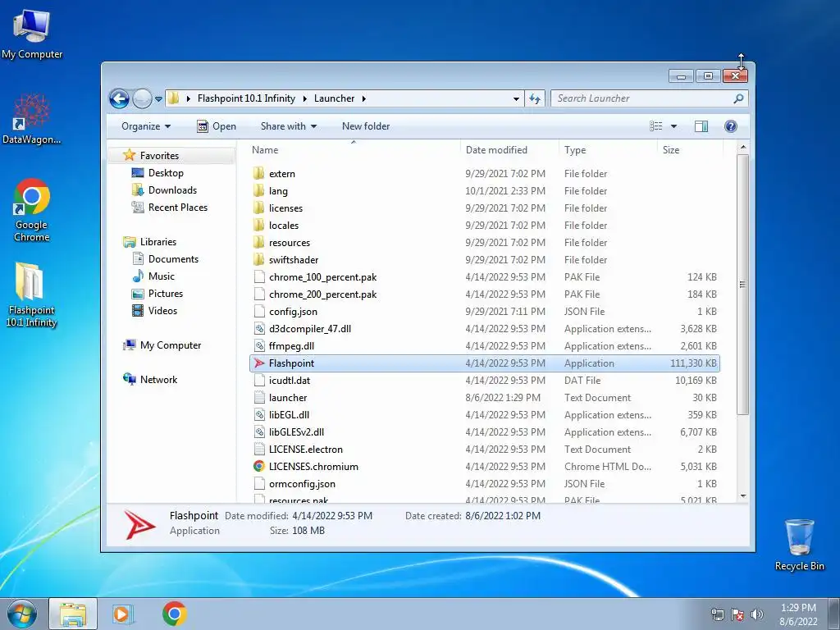840x630 pixels.
Task: Select libGLESv2.dll file icon
Action: (x=259, y=431)
